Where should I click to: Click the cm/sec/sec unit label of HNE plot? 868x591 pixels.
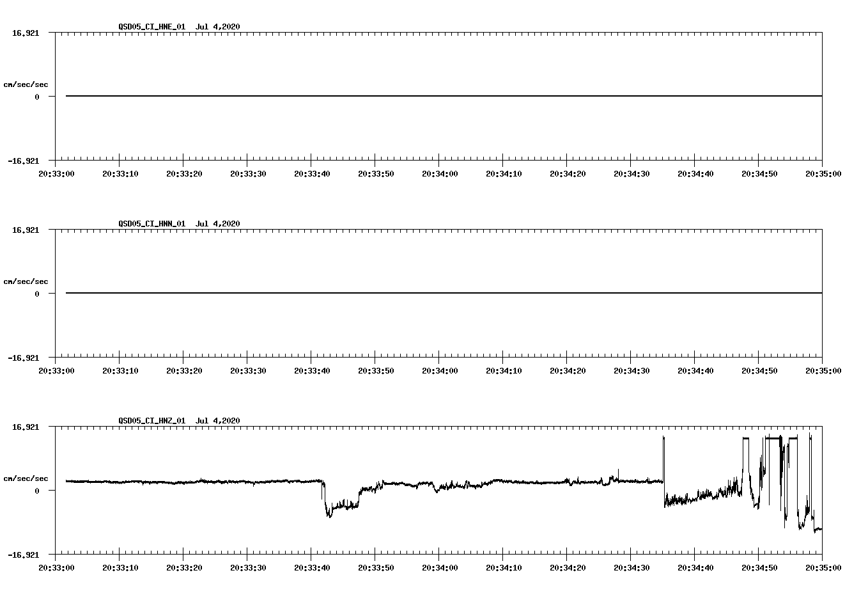point(26,84)
